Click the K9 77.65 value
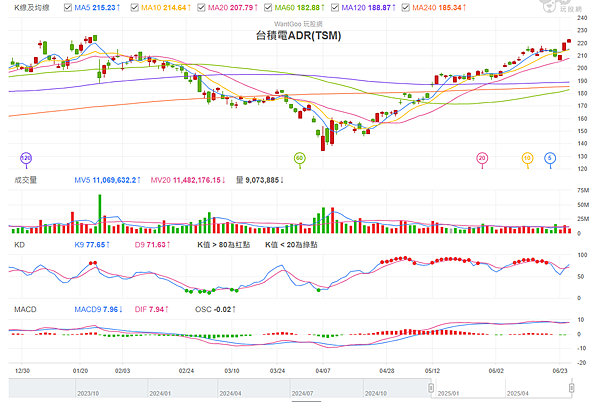Image resolution: width=600 pixels, height=402 pixels. click(92, 245)
